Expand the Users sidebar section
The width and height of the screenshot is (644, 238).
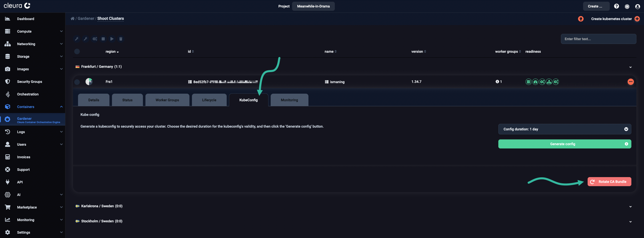(x=33, y=144)
